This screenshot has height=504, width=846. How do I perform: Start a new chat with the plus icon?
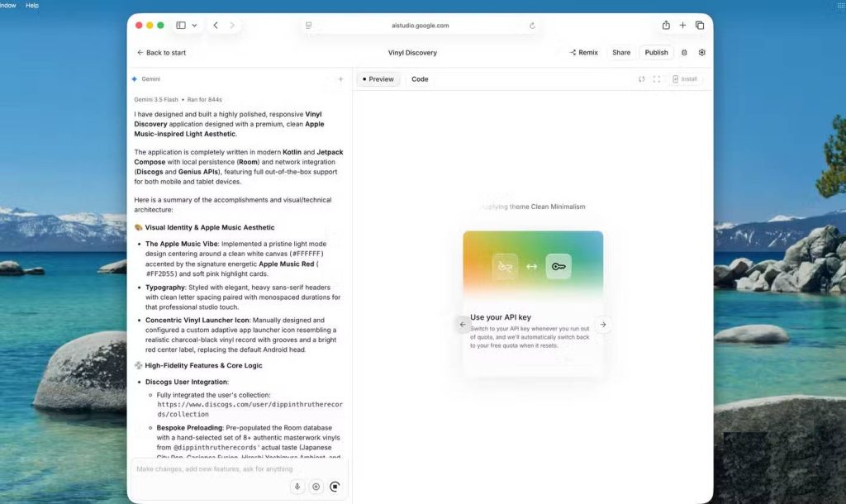pos(340,79)
